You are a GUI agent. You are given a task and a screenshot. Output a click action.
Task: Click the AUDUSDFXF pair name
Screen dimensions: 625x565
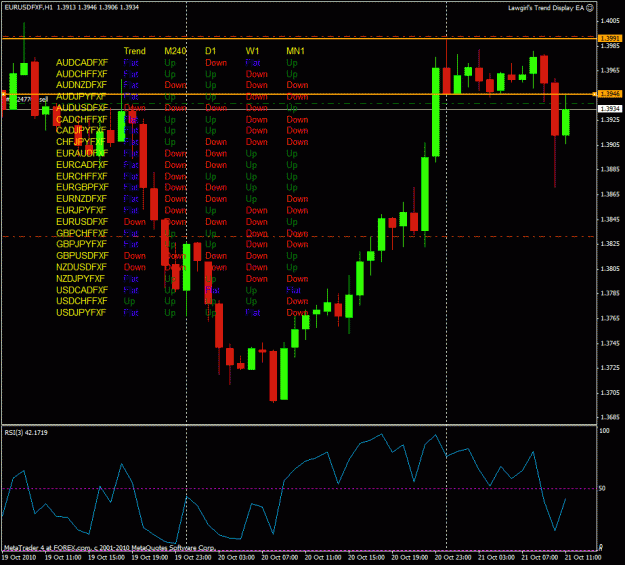[82, 108]
